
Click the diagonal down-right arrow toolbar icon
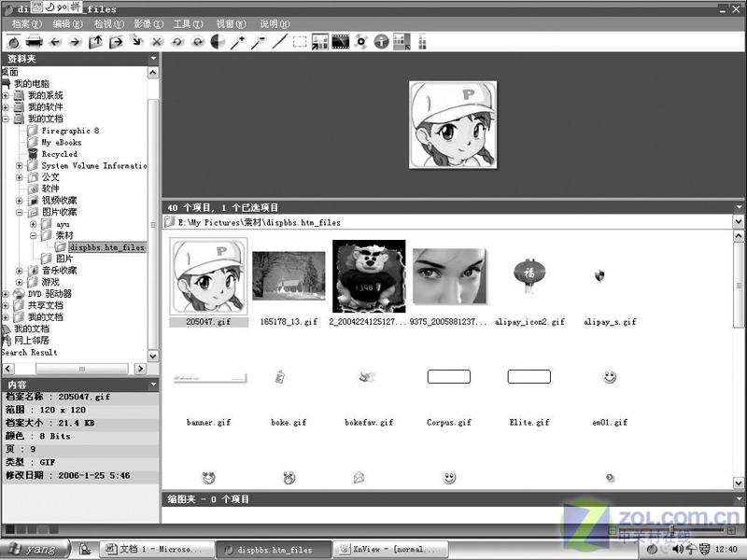136,42
